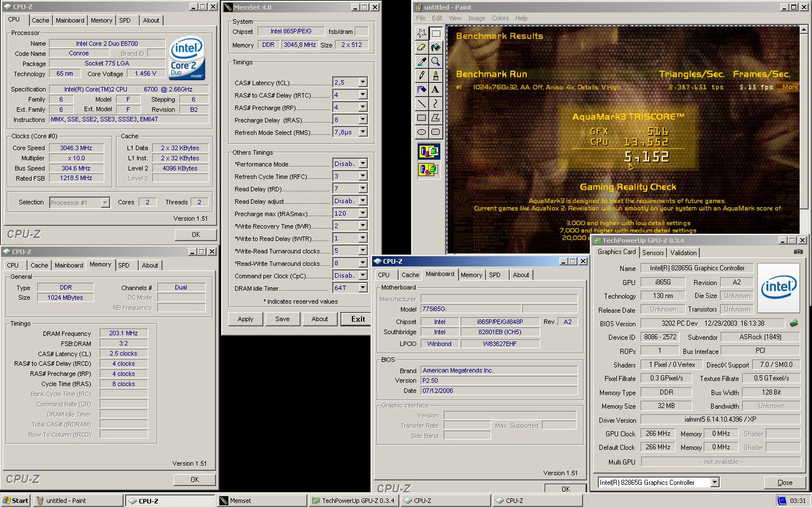812x508 pixels.
Task: Choose transparent selection mode in Paint
Action: tap(429, 169)
